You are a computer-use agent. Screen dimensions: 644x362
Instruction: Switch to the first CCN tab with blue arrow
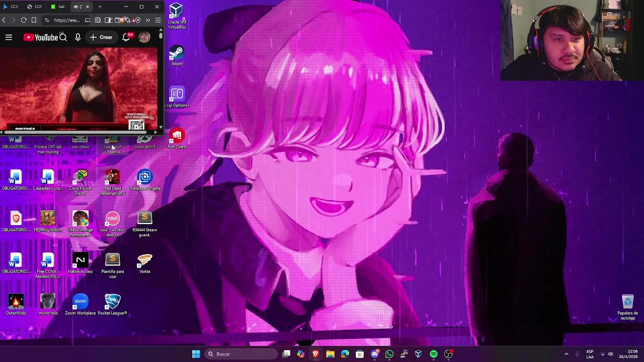click(11, 7)
